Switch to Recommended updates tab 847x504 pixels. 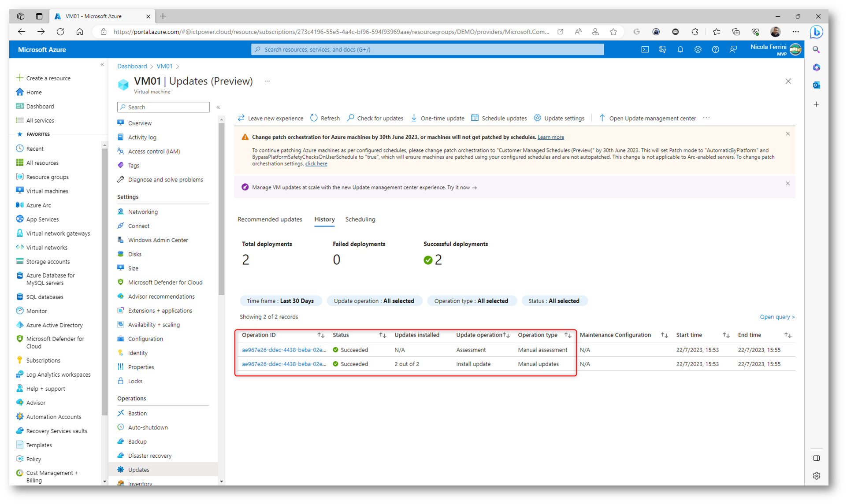click(270, 219)
